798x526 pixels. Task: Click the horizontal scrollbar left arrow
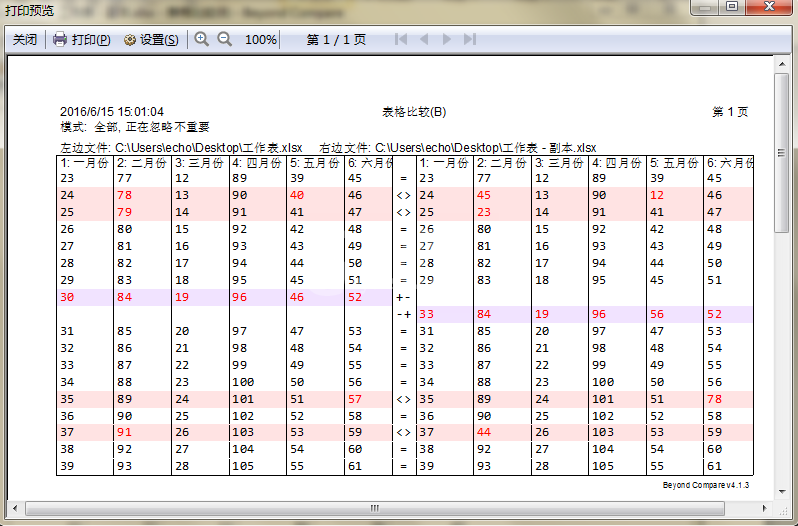pos(15,508)
